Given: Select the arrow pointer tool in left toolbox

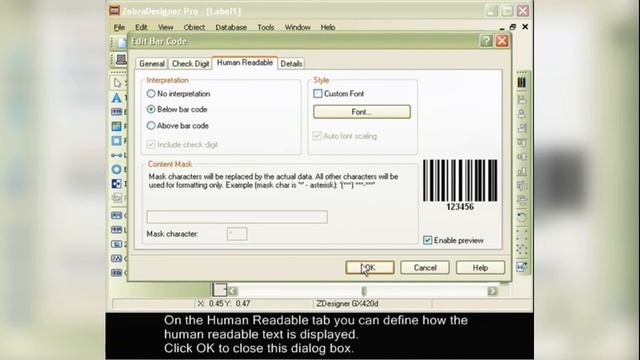Looking at the screenshot, I should pyautogui.click(x=118, y=83).
